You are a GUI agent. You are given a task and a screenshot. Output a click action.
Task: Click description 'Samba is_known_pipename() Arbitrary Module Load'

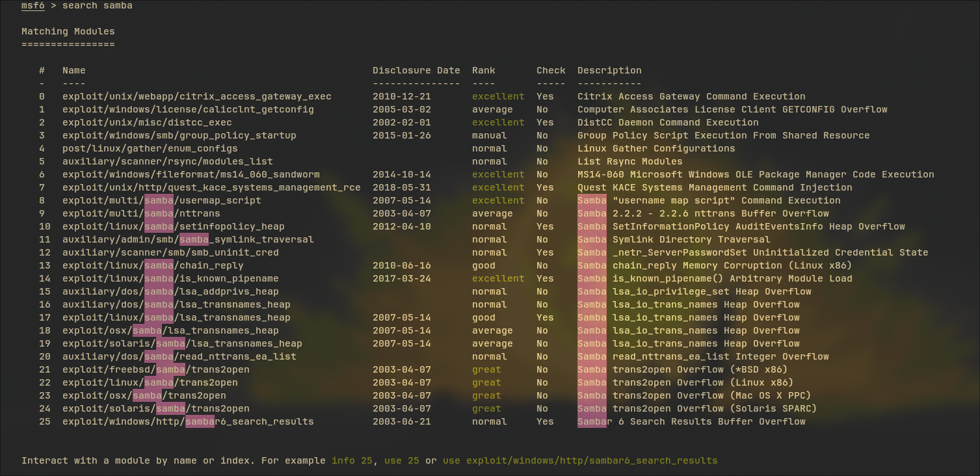715,278
